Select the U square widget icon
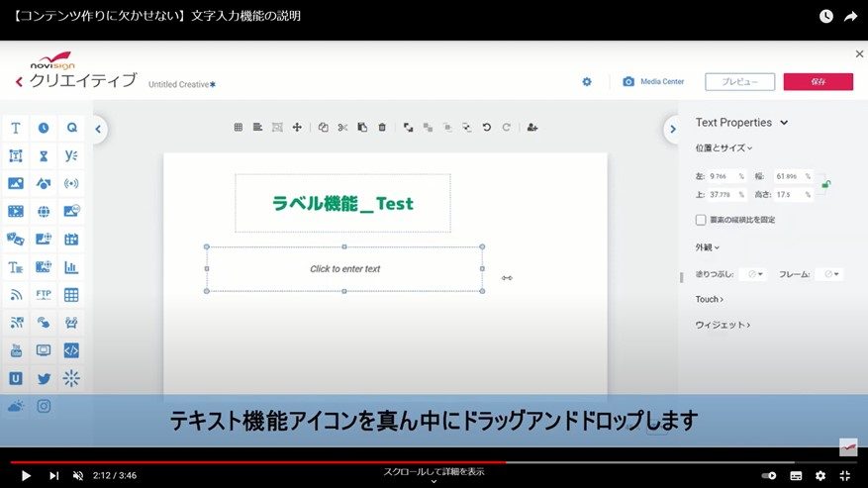 click(16, 378)
